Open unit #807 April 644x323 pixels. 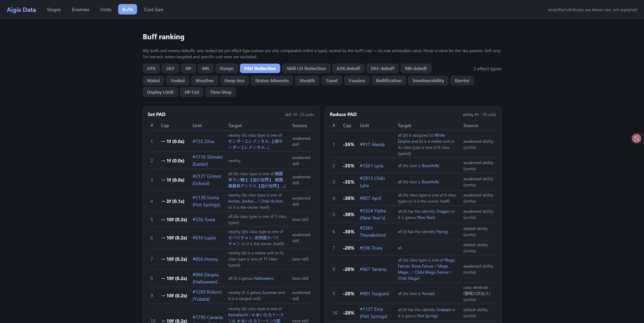[371, 198]
